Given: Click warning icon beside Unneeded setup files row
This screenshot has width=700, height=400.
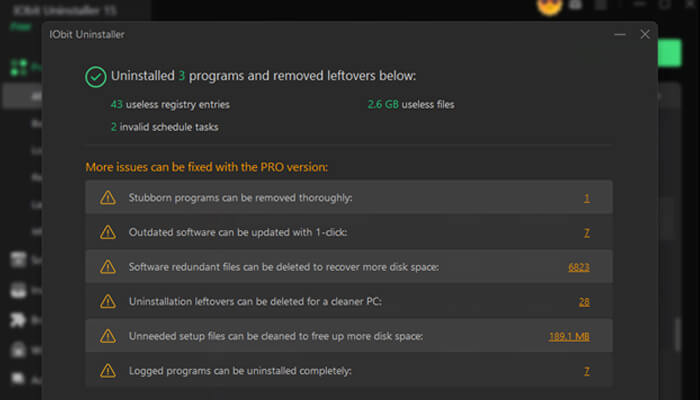Looking at the screenshot, I should (108, 336).
